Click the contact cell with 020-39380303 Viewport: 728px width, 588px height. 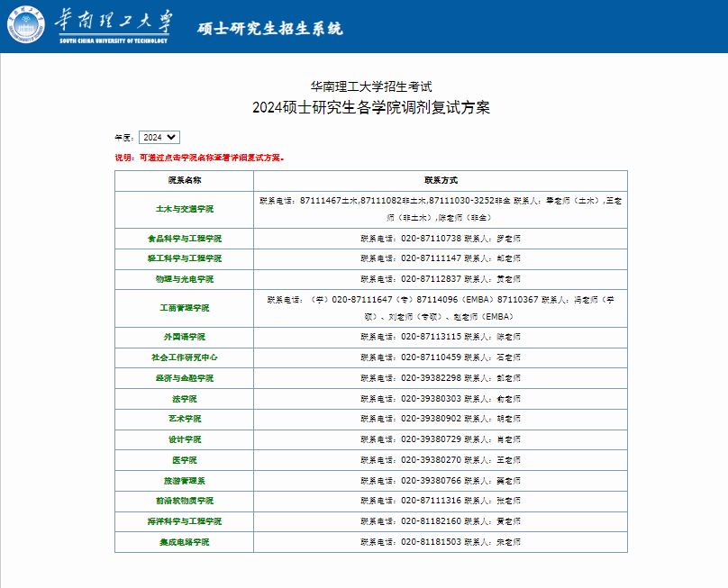tap(441, 399)
